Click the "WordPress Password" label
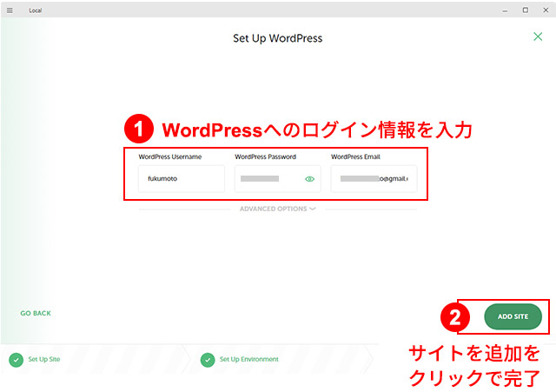The height and width of the screenshot is (392, 556). coord(265,156)
